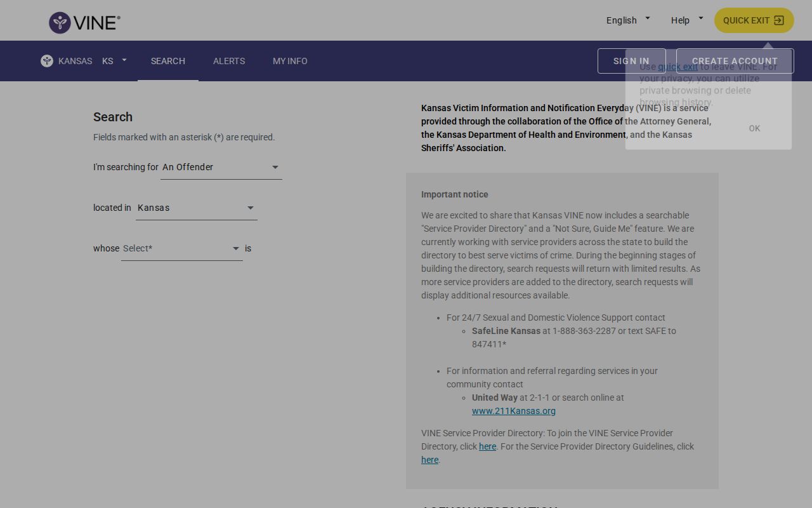Click the 'Search' heading text
The height and width of the screenshot is (508, 812).
113,117
